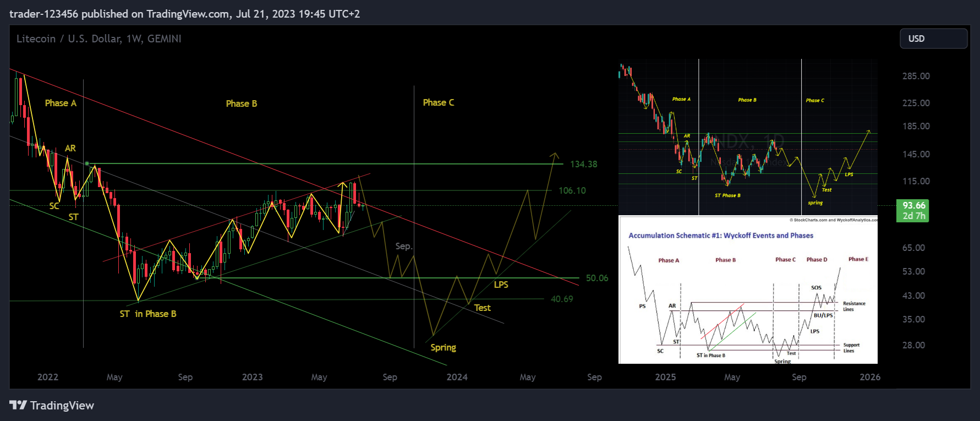This screenshot has height=421, width=980.
Task: Click the 50.06 level label
Action: click(x=597, y=278)
